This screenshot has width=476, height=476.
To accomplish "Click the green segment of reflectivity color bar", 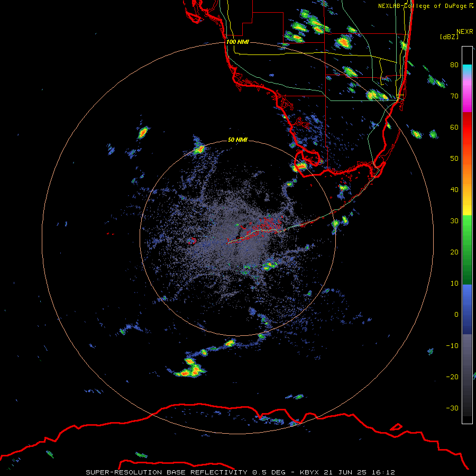I will [467, 250].
